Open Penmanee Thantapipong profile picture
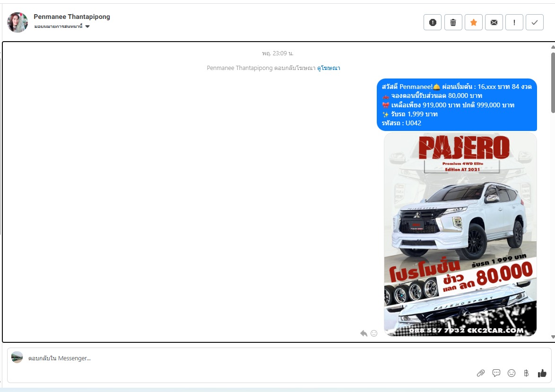The width and height of the screenshot is (555, 392). [17, 22]
